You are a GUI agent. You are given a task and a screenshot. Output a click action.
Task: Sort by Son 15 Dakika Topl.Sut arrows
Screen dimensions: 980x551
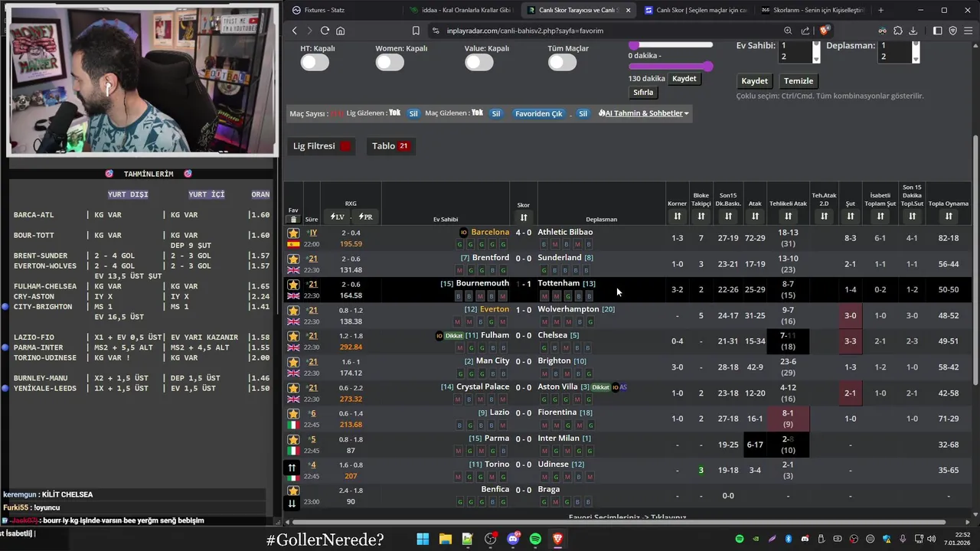[x=912, y=217]
